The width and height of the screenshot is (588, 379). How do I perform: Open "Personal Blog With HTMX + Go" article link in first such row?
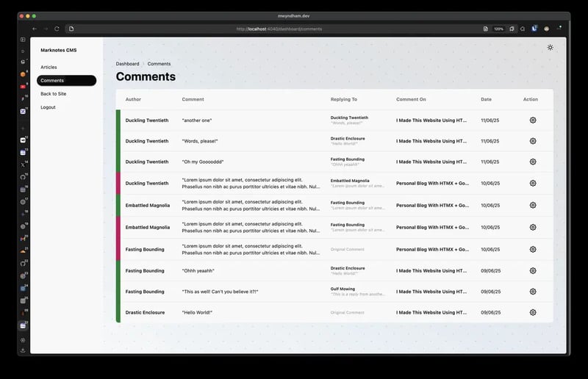tap(432, 184)
